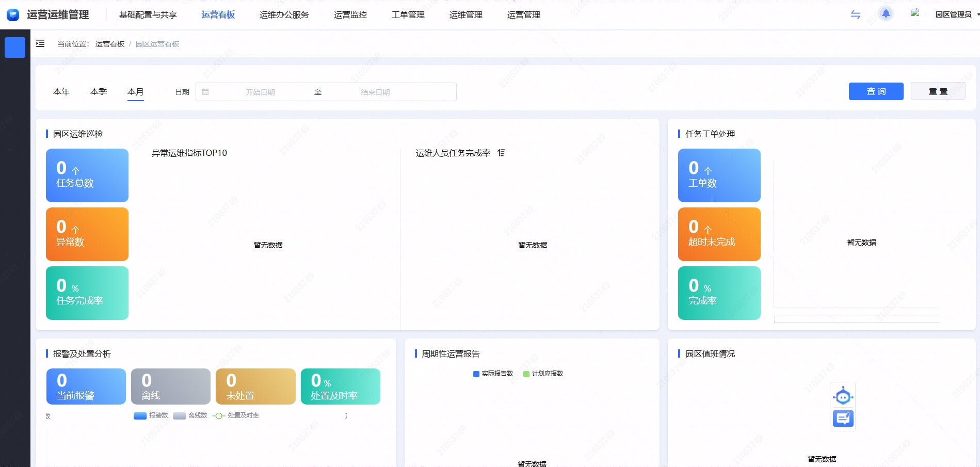Open the notification bell icon

[886, 14]
